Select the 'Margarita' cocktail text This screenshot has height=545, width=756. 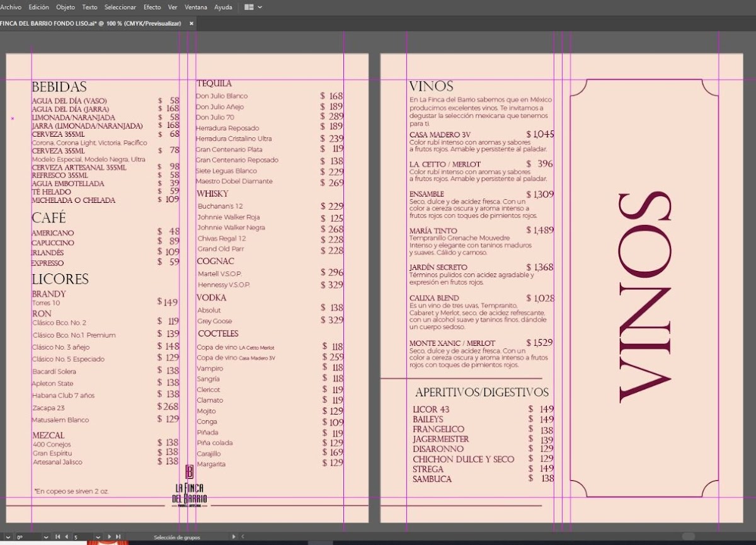[211, 464]
